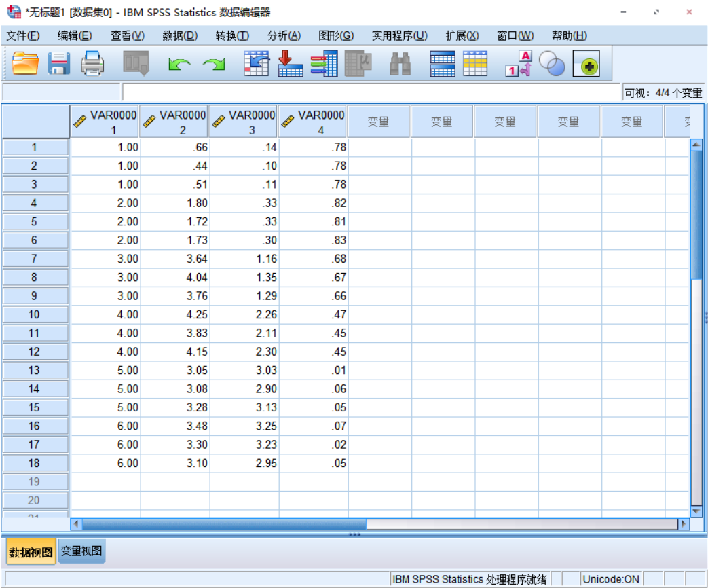Select the VAR00001 column header

click(x=105, y=122)
